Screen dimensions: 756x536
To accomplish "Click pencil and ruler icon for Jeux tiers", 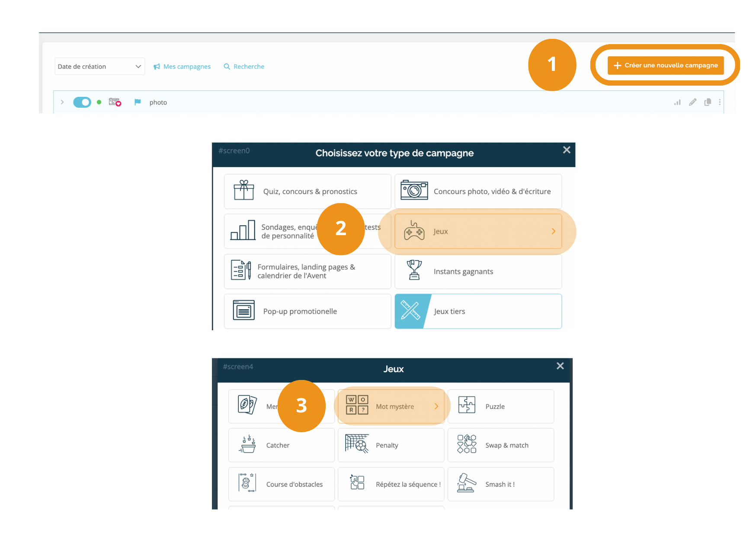I will [x=410, y=310].
